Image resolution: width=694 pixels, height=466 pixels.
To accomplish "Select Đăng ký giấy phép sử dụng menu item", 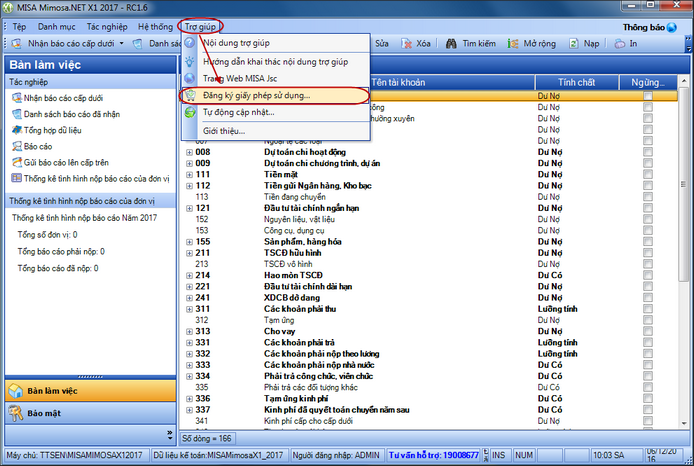I will click(275, 96).
